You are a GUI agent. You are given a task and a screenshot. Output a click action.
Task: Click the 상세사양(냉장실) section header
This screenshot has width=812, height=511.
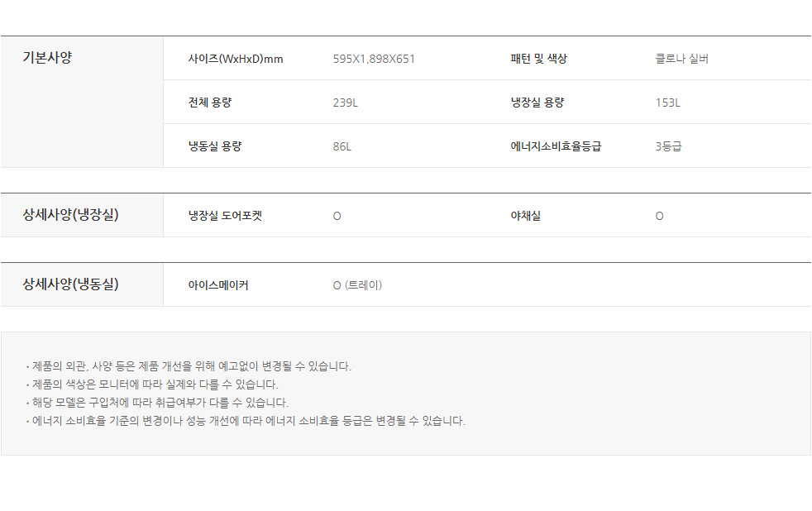[70, 215]
